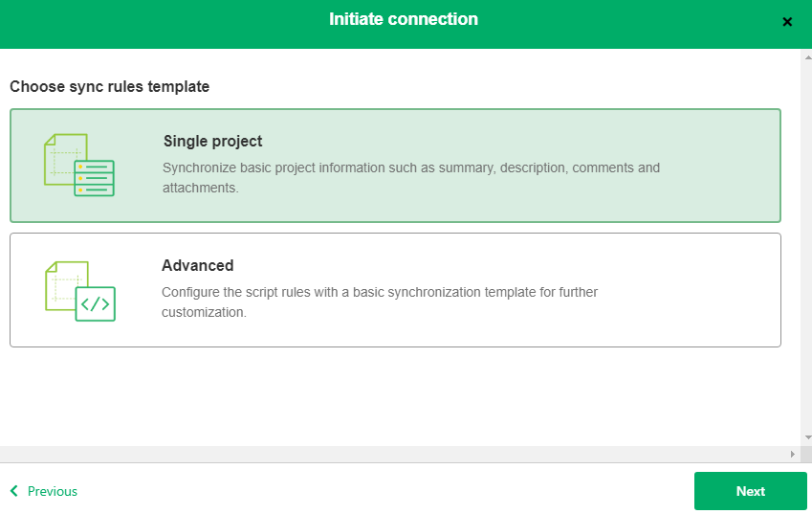Click the Initiate connection header title
This screenshot has height=514, width=812.
[404, 19]
